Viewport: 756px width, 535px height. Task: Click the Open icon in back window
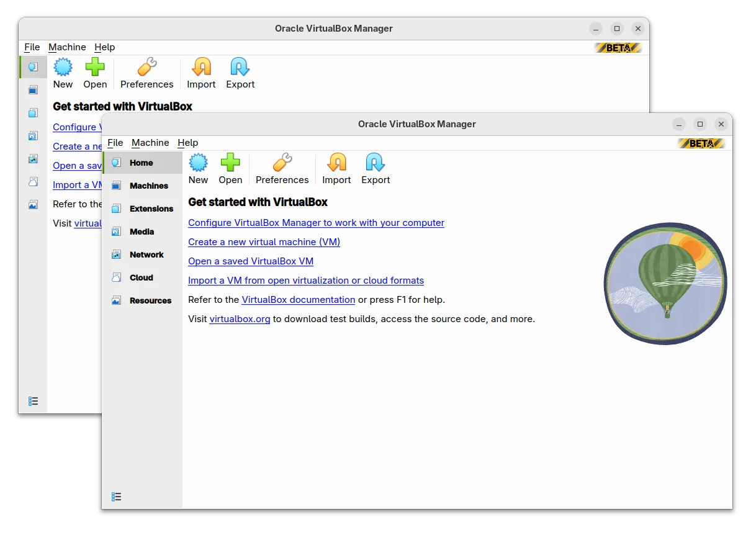click(x=95, y=67)
